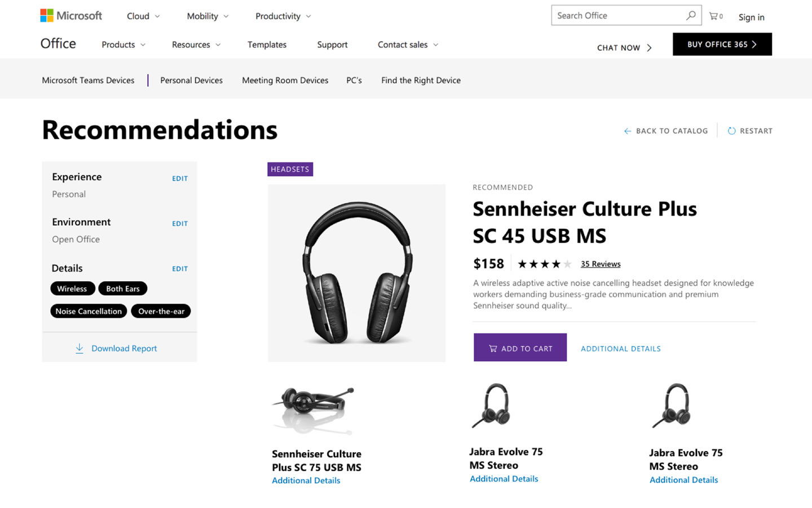The width and height of the screenshot is (812, 508).
Task: Click the Microsoft logo
Action: point(71,16)
